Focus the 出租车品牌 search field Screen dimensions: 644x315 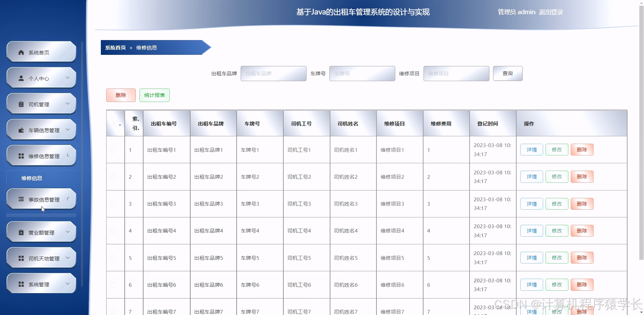[274, 73]
